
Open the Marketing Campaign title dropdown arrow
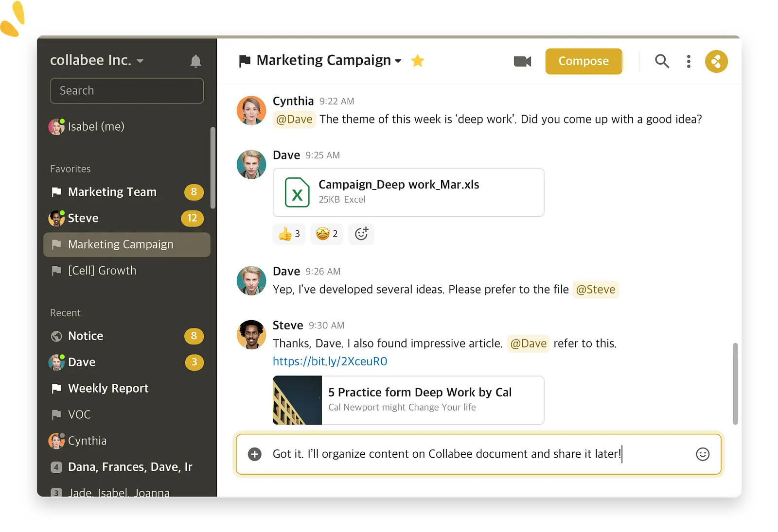pyautogui.click(x=398, y=61)
